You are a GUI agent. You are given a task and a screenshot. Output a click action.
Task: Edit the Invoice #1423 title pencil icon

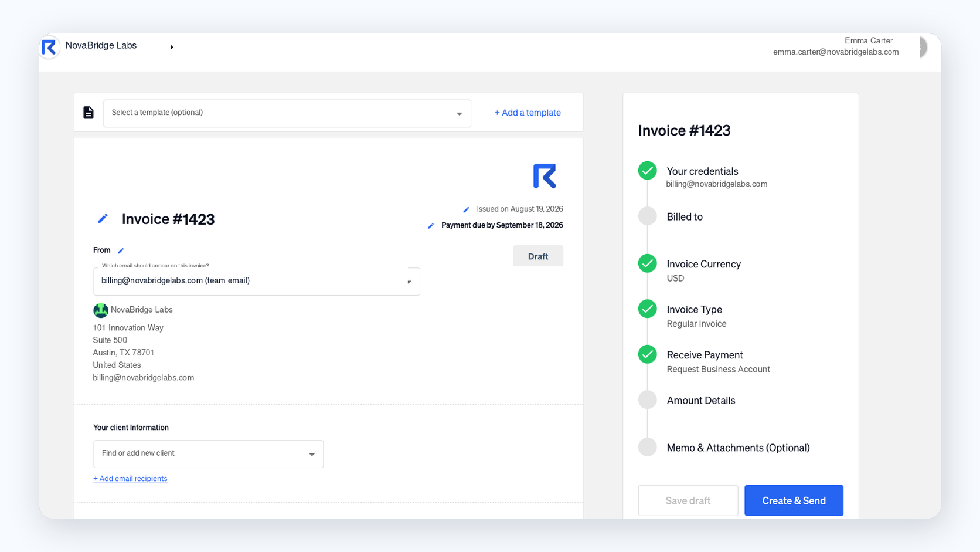click(103, 219)
